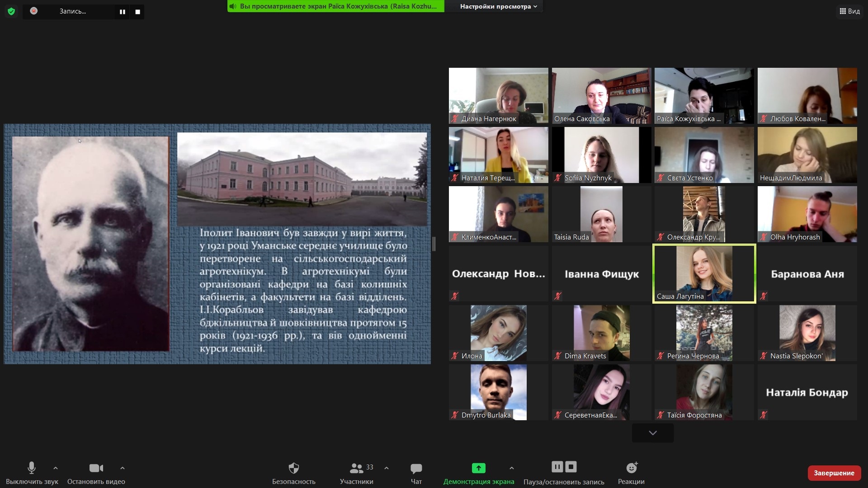Click muted mic icon on Любов Ковален tile
The height and width of the screenshot is (488, 868).
pyautogui.click(x=764, y=119)
